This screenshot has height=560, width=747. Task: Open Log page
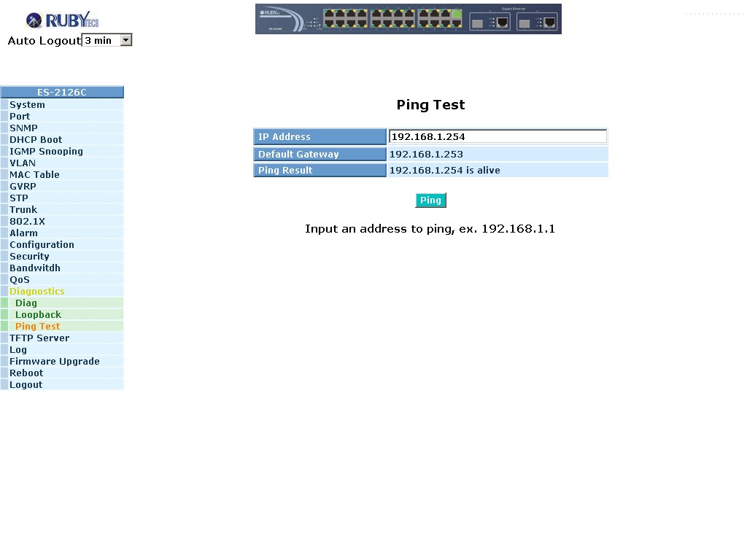(18, 350)
